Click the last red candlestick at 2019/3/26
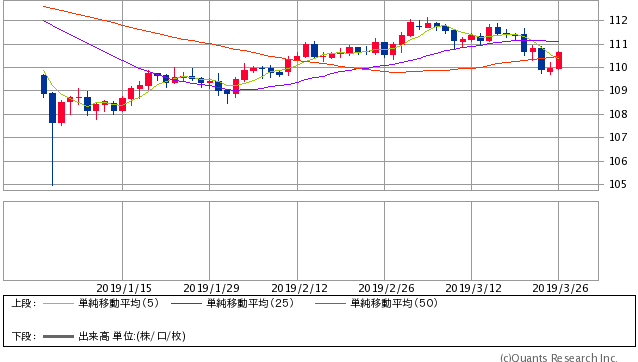The width and height of the screenshot is (638, 362). (x=559, y=60)
